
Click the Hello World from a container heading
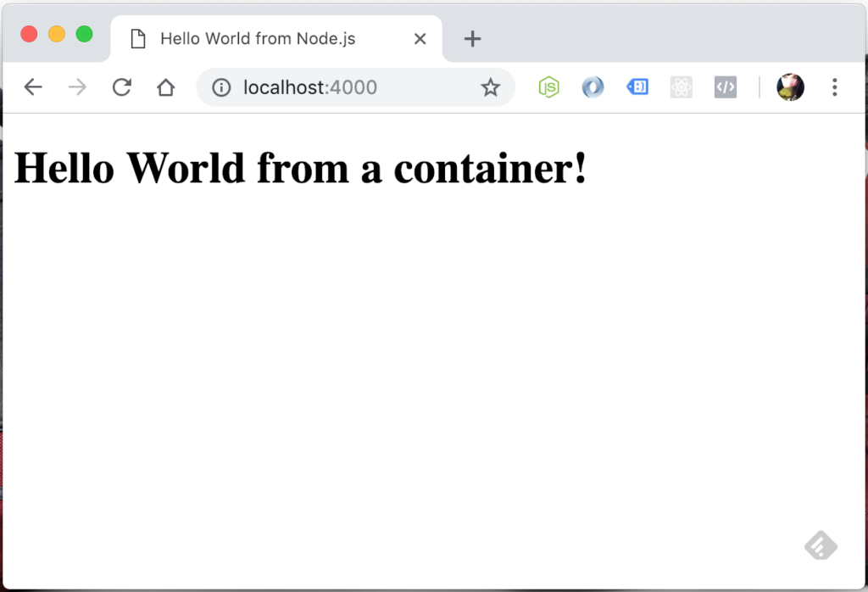click(299, 168)
